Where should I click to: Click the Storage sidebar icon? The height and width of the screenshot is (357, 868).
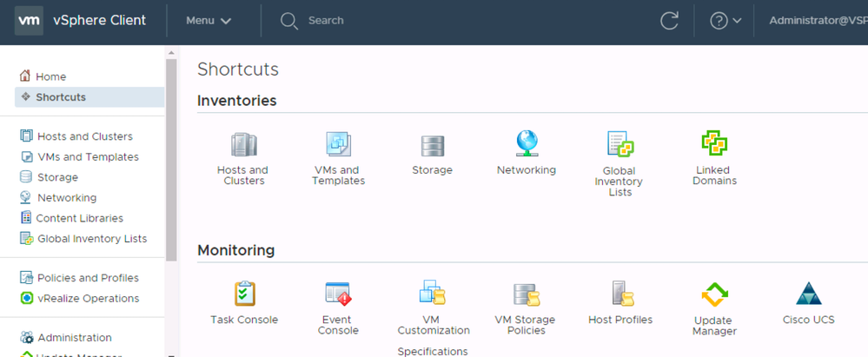coord(25,177)
